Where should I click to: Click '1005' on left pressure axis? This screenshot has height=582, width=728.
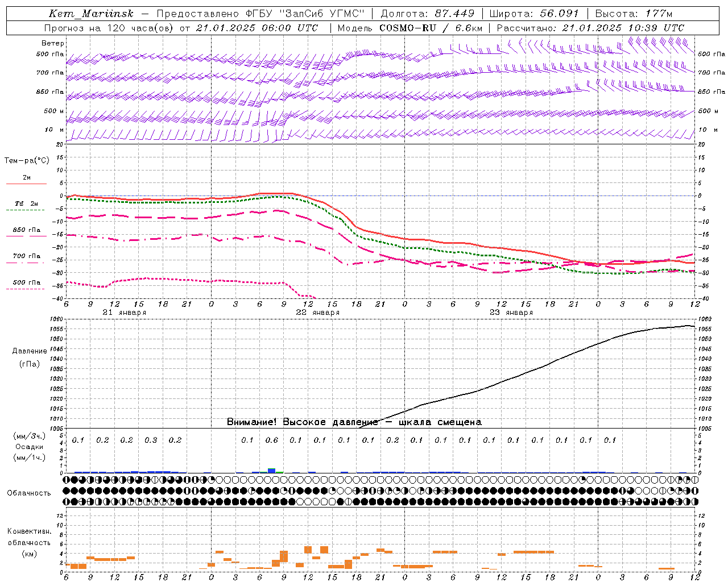pyautogui.click(x=57, y=429)
